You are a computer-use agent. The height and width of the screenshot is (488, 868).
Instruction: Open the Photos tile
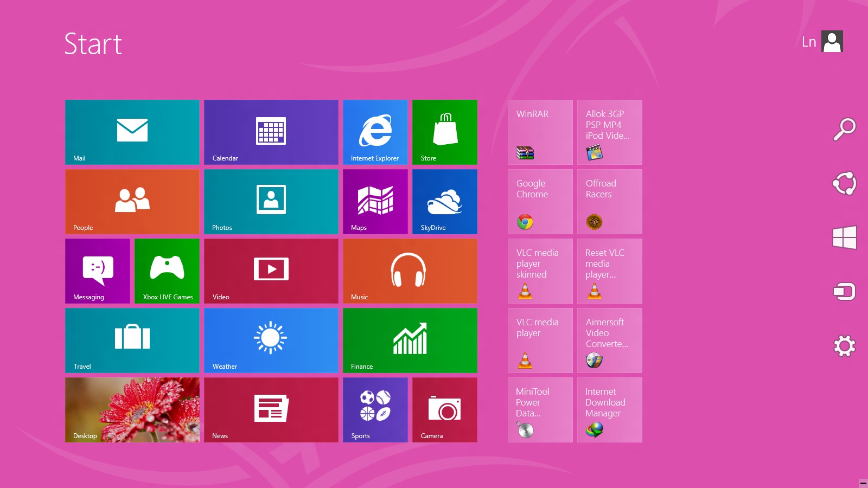(x=271, y=202)
